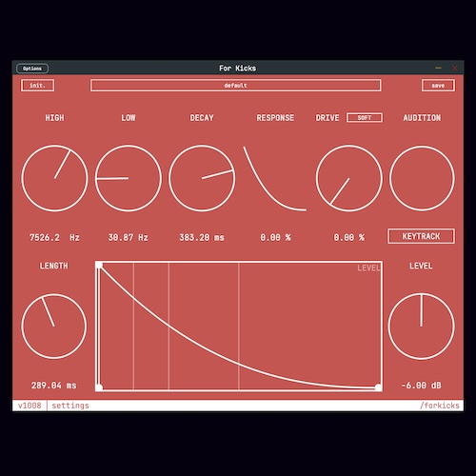Click the RESPONSE curve control
The image size is (476, 476).
275,178
